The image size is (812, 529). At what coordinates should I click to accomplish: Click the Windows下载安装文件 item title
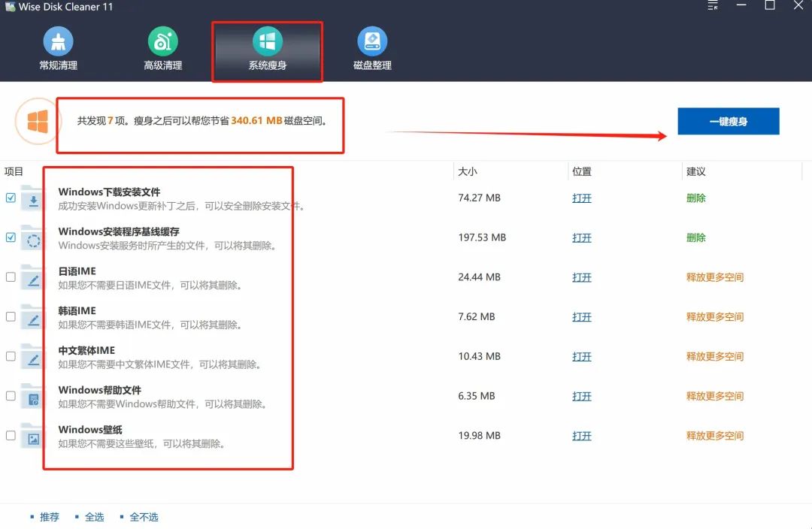109,192
